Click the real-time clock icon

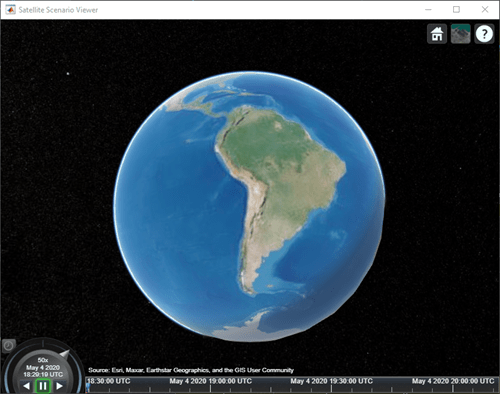(x=9, y=346)
